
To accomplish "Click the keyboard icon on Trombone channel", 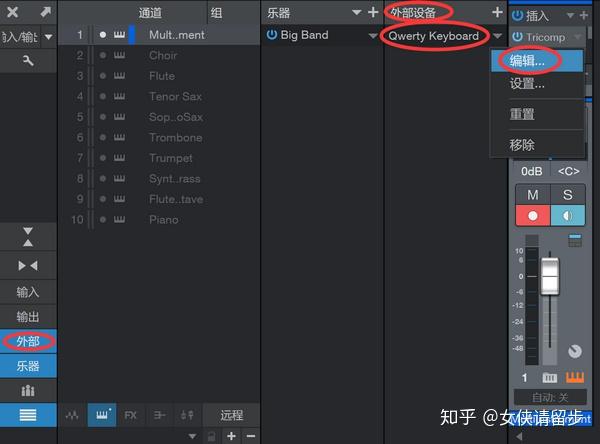I will click(119, 137).
